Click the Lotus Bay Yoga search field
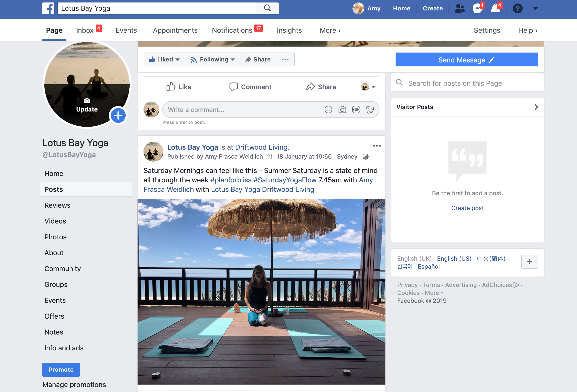Image resolution: width=577 pixels, height=392 pixels. [x=157, y=8]
